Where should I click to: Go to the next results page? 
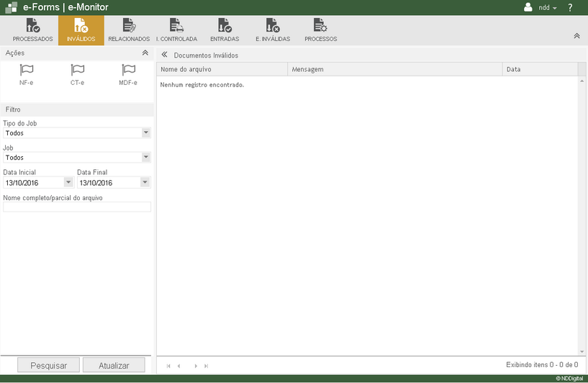(x=196, y=366)
